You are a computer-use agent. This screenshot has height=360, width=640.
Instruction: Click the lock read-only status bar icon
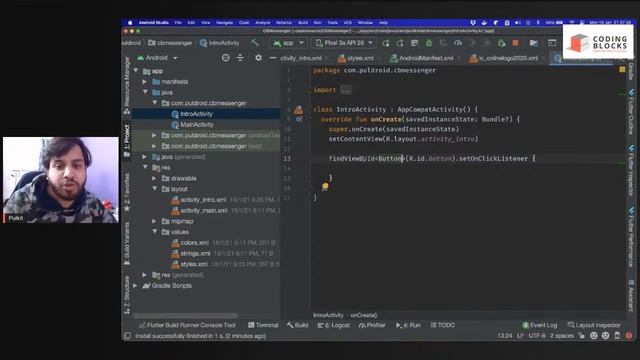[581, 336]
